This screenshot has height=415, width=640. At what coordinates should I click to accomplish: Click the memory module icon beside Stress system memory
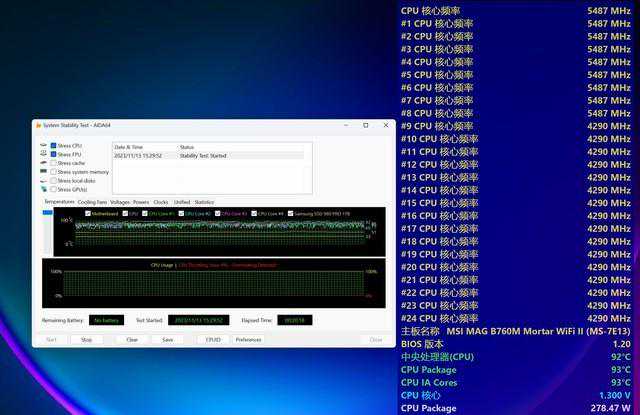tap(45, 172)
